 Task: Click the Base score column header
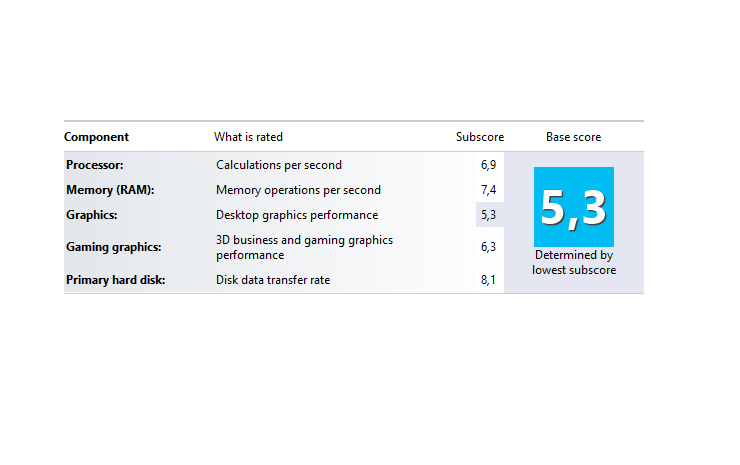point(573,137)
